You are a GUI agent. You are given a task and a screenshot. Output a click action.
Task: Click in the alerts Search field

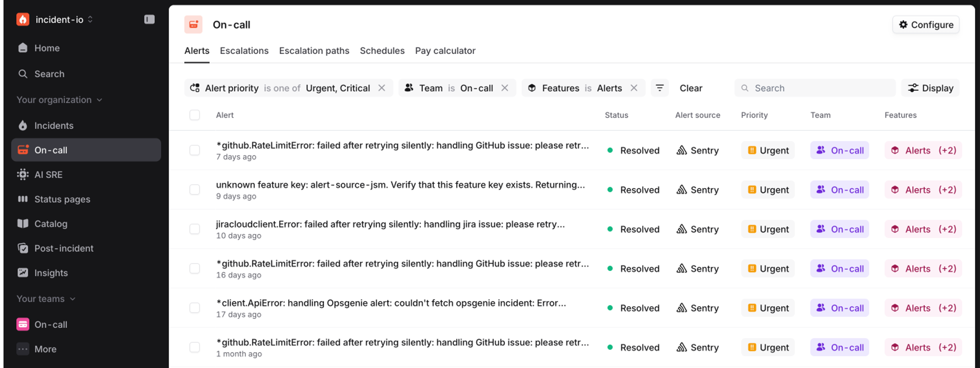(x=815, y=88)
